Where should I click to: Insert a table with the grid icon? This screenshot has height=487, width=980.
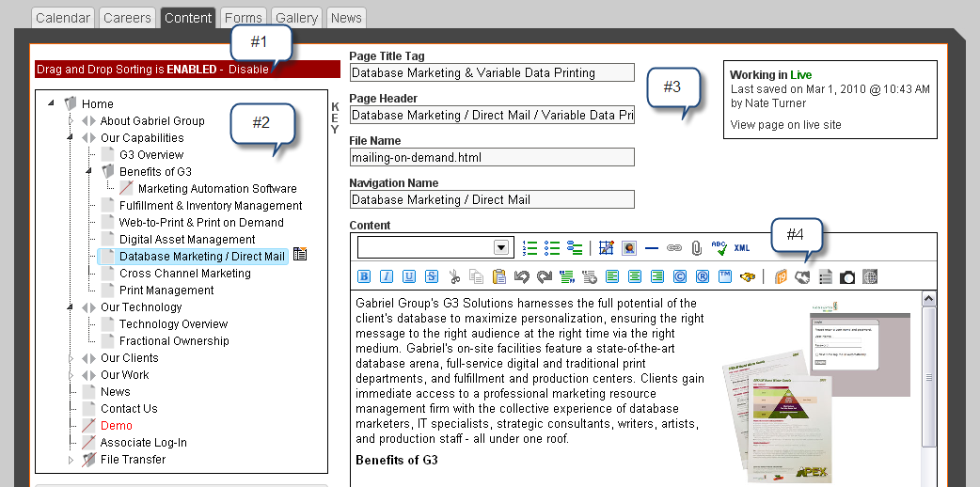coord(607,248)
